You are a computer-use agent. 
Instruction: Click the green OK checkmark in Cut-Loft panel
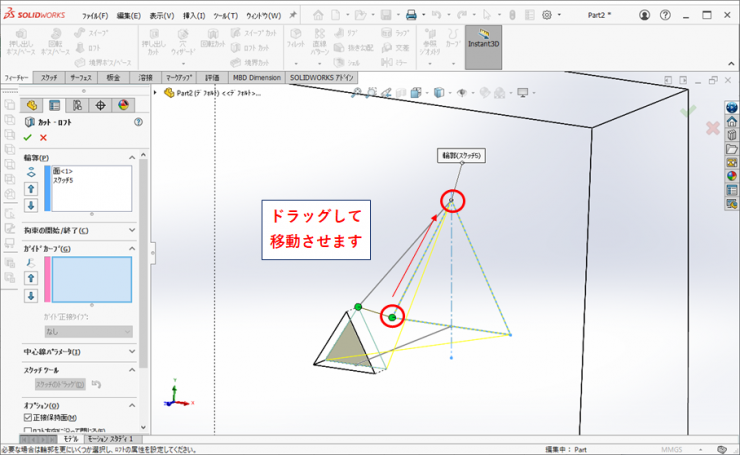point(28,137)
